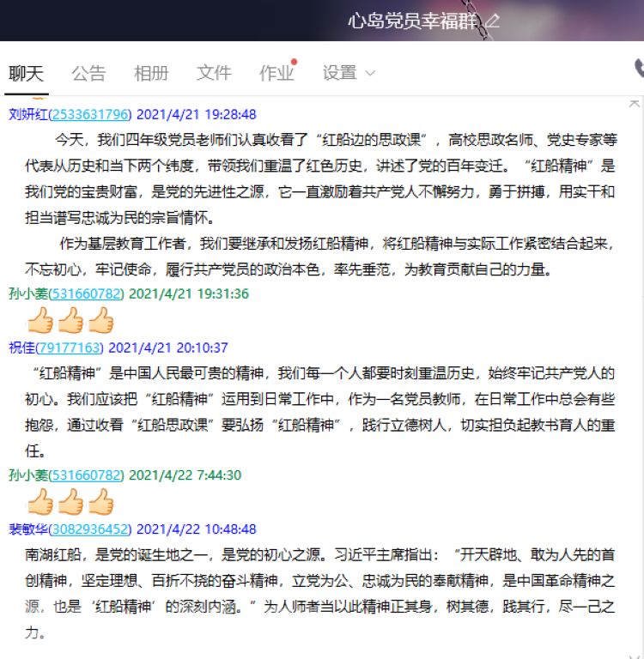Open profile link 3082936452
The height and width of the screenshot is (659, 644).
coord(90,529)
